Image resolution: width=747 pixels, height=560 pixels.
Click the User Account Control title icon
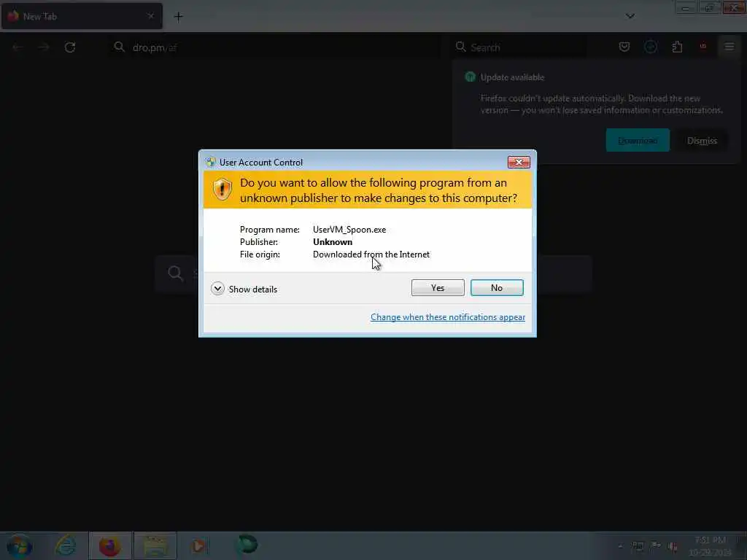click(x=211, y=163)
